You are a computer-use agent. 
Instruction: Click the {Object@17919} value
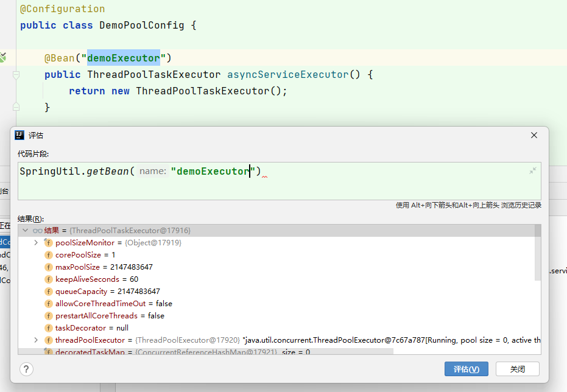[153, 243]
